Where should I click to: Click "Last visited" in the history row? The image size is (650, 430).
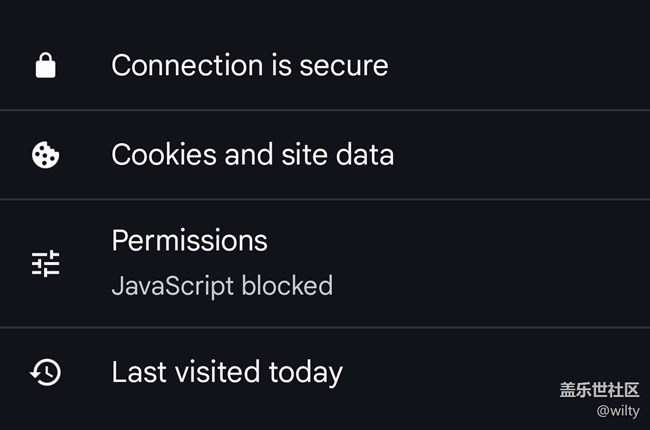point(186,372)
